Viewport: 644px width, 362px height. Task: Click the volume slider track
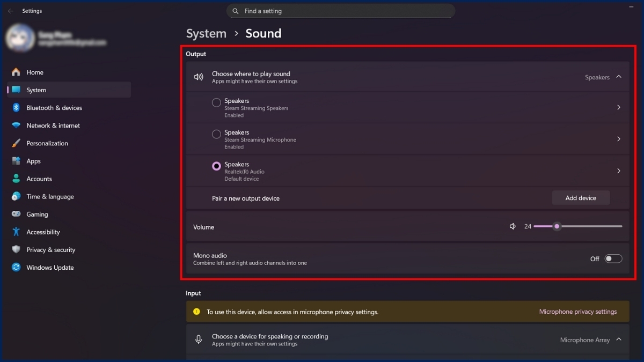pyautogui.click(x=590, y=226)
